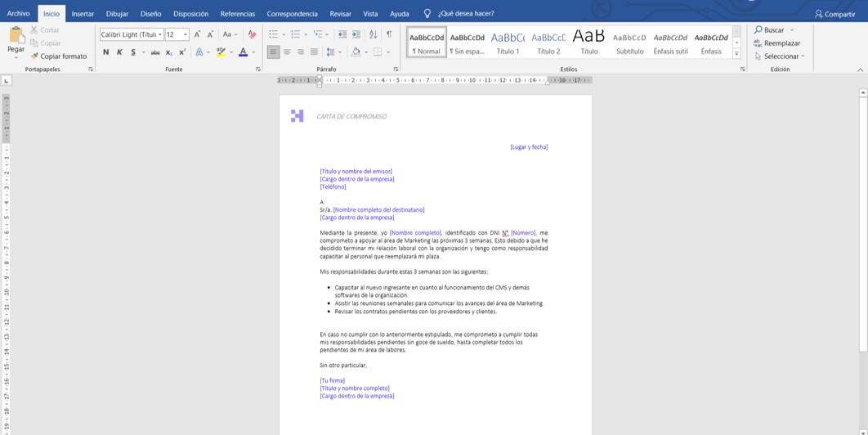Image resolution: width=868 pixels, height=435 pixels.
Task: Start a bulleted list with the bullets icon
Action: point(274,34)
